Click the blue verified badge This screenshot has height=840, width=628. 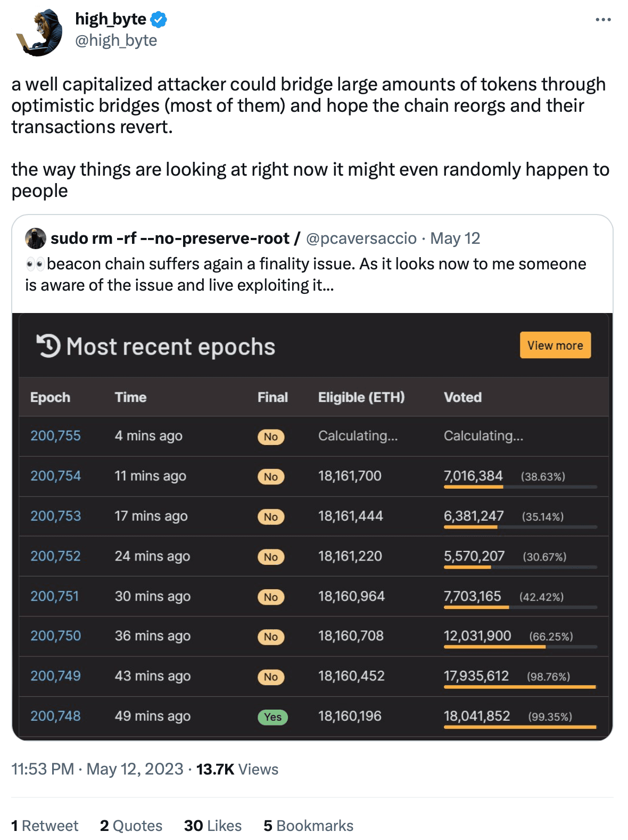point(159,20)
